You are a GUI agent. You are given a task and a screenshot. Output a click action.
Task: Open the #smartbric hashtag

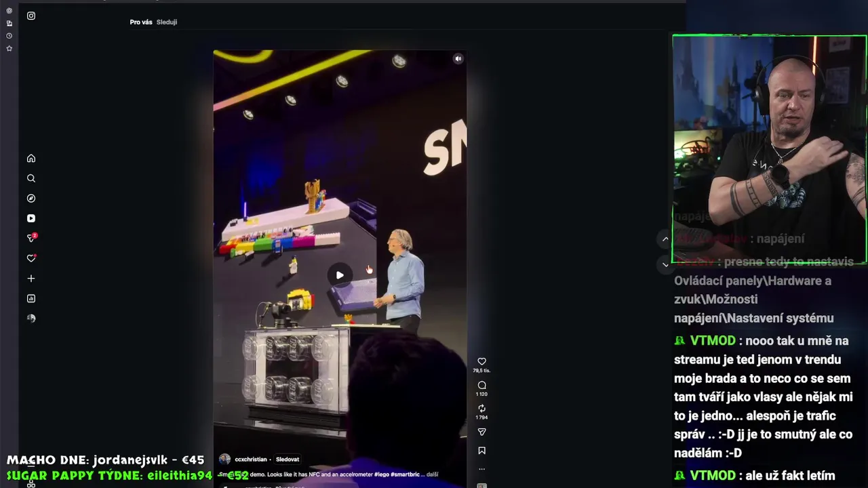(x=405, y=474)
